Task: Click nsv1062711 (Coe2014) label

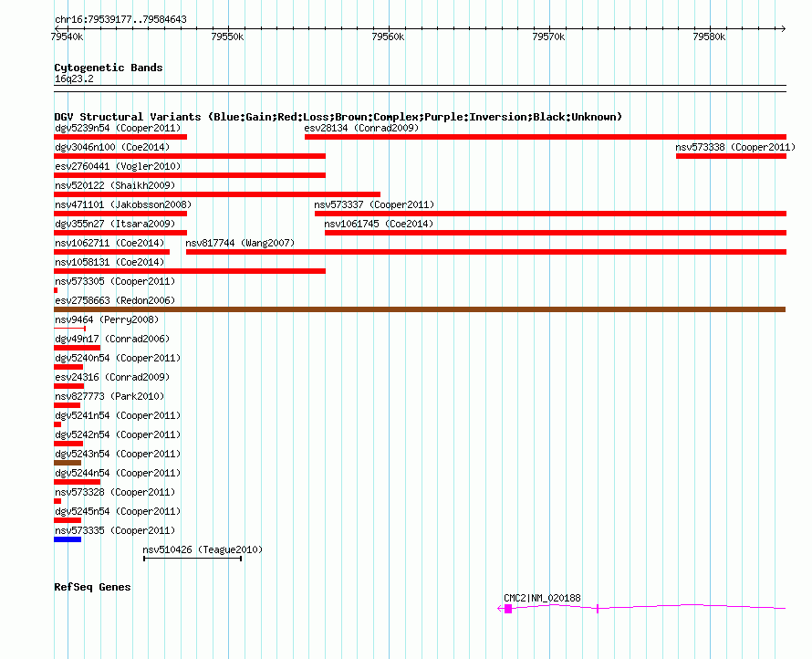Action: (x=109, y=243)
